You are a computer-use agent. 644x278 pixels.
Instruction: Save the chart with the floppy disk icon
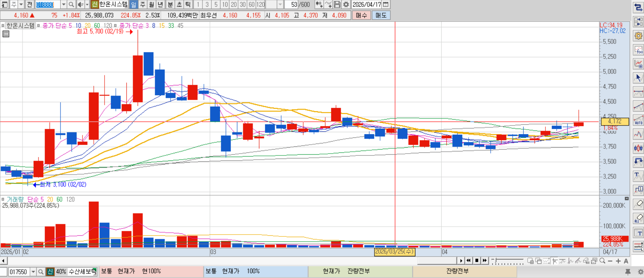coord(337,4)
